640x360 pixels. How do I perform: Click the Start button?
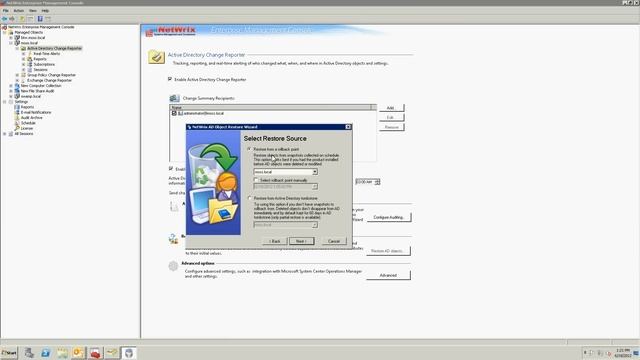(9, 353)
